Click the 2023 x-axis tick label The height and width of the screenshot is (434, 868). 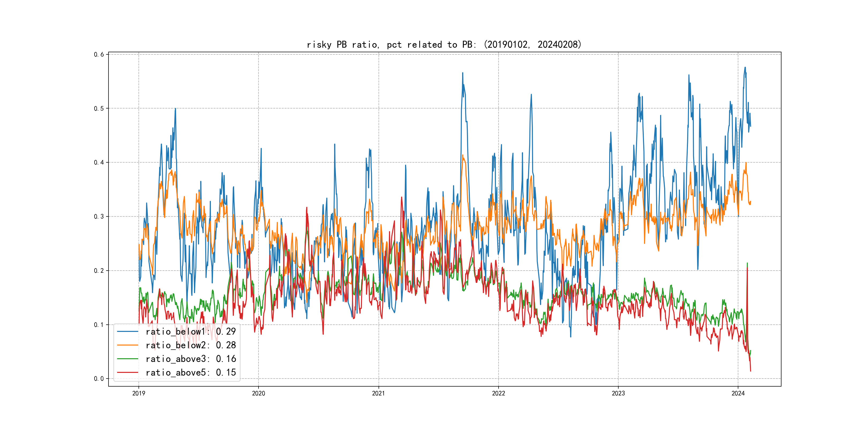(618, 393)
